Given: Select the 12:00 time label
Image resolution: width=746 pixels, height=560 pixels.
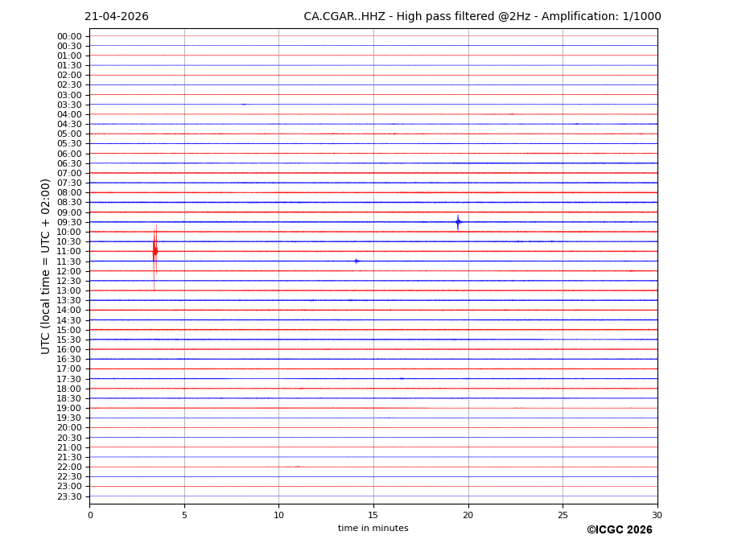Looking at the screenshot, I should [x=69, y=271].
